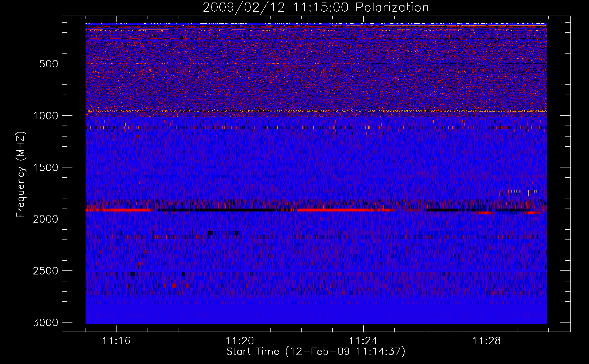Select the 1500 frequency tick label

pos(46,167)
